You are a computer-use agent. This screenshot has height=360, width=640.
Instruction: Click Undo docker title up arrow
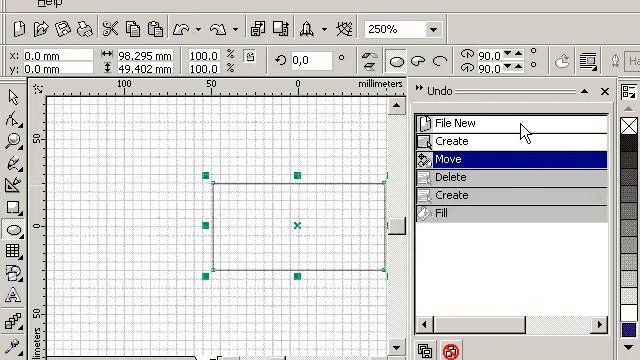click(x=584, y=91)
